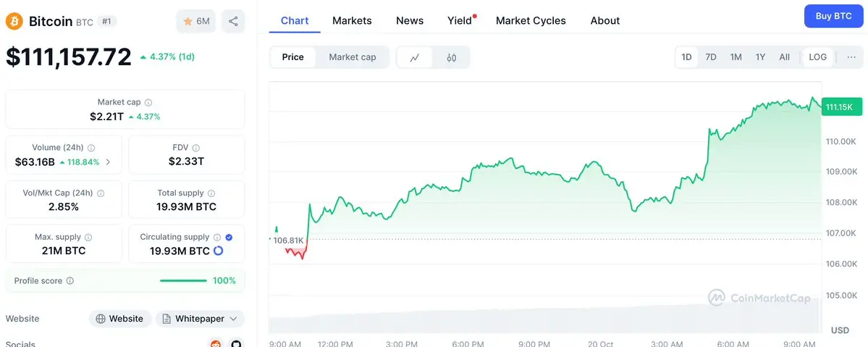Open the Reddit social link
Image resolution: width=868 pixels, height=347 pixels.
(215, 343)
